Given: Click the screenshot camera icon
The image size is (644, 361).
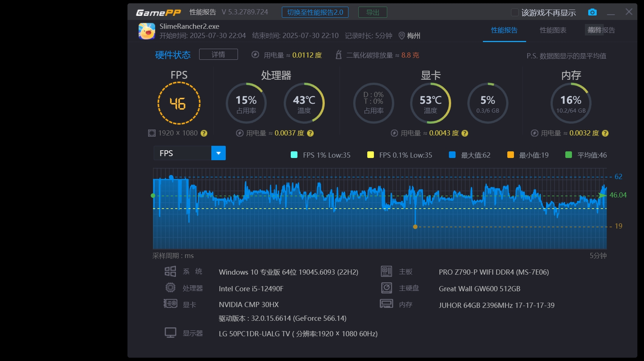Looking at the screenshot, I should [592, 12].
